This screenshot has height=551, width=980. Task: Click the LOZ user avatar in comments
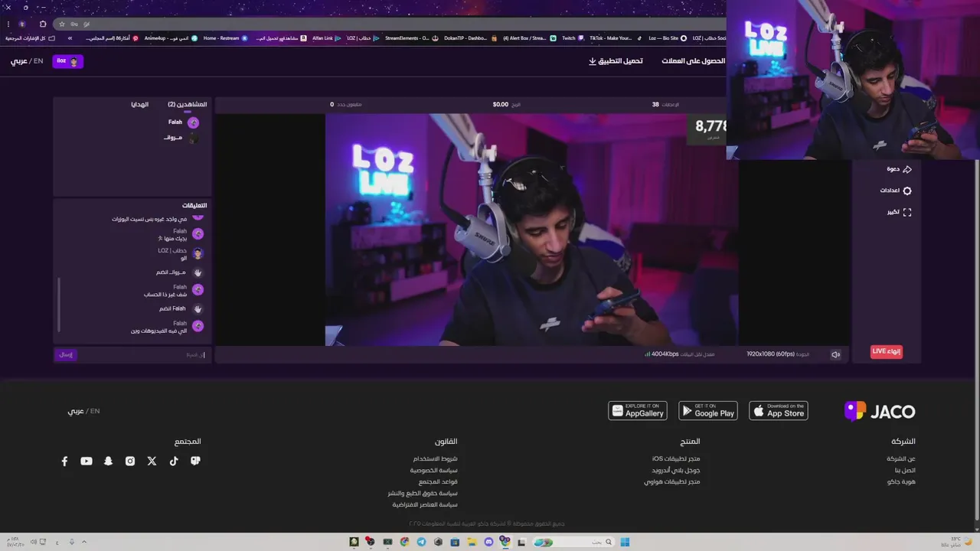click(x=198, y=253)
